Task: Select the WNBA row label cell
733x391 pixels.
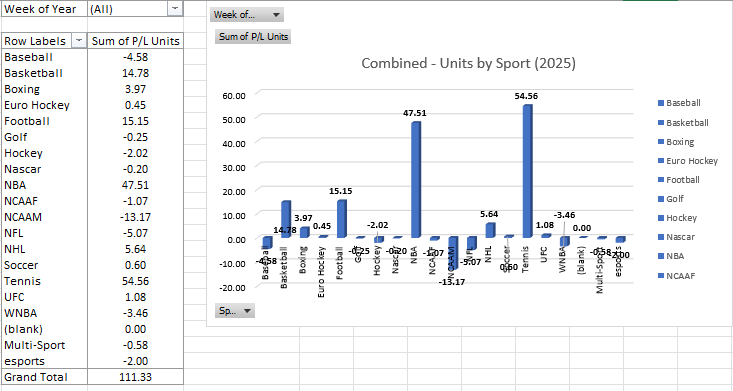Action: [44, 313]
